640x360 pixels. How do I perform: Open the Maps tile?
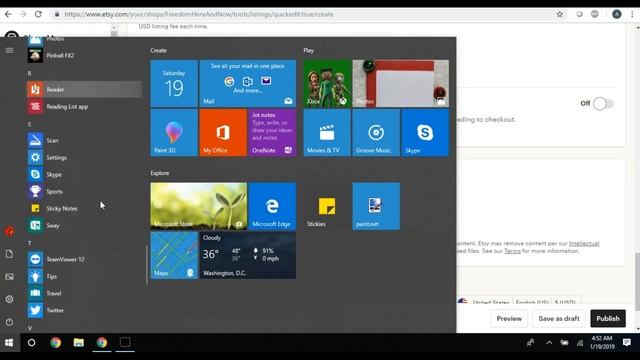tap(174, 255)
